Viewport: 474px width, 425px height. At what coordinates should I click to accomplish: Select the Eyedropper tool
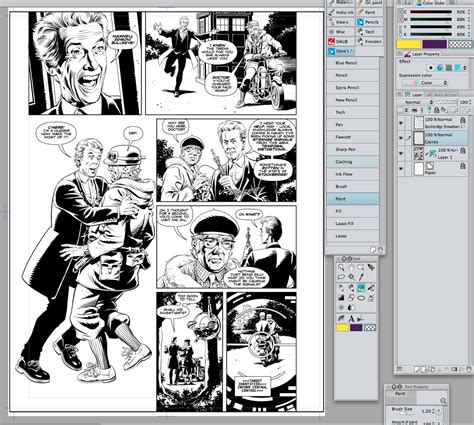pyautogui.click(x=361, y=277)
